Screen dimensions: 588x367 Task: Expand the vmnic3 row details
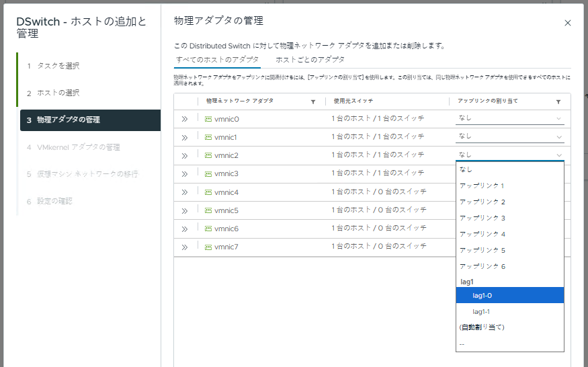click(x=185, y=173)
